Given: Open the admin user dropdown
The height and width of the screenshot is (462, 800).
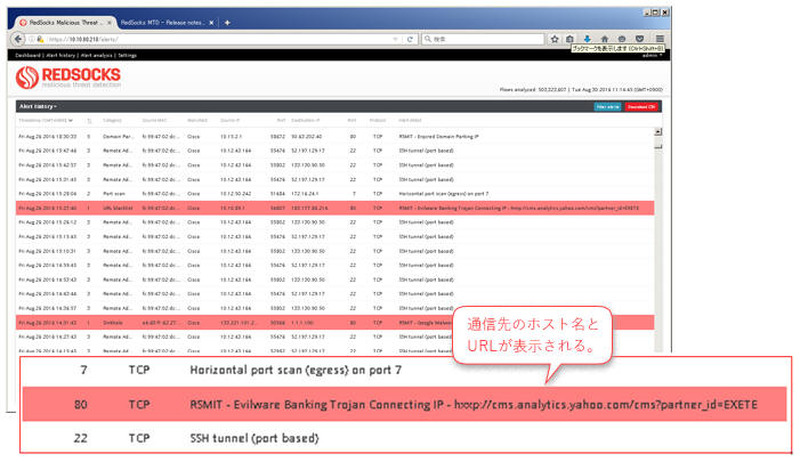Looking at the screenshot, I should 651,56.
